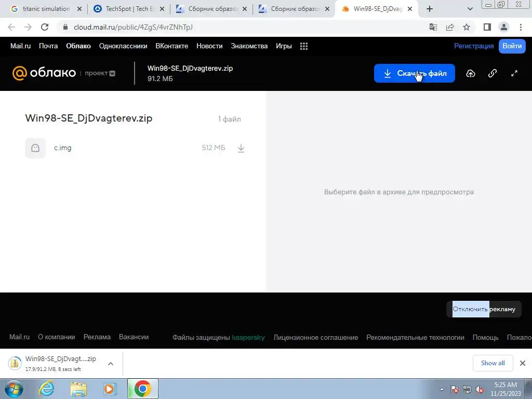Image resolution: width=532 pixels, height=399 pixels.
Task: Close the Win98-SE_DjDvag tab
Action: tap(410, 9)
